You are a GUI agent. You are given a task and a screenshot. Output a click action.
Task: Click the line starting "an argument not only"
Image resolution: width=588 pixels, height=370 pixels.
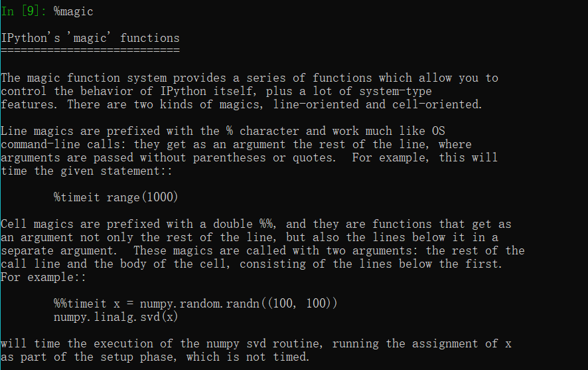click(x=249, y=237)
